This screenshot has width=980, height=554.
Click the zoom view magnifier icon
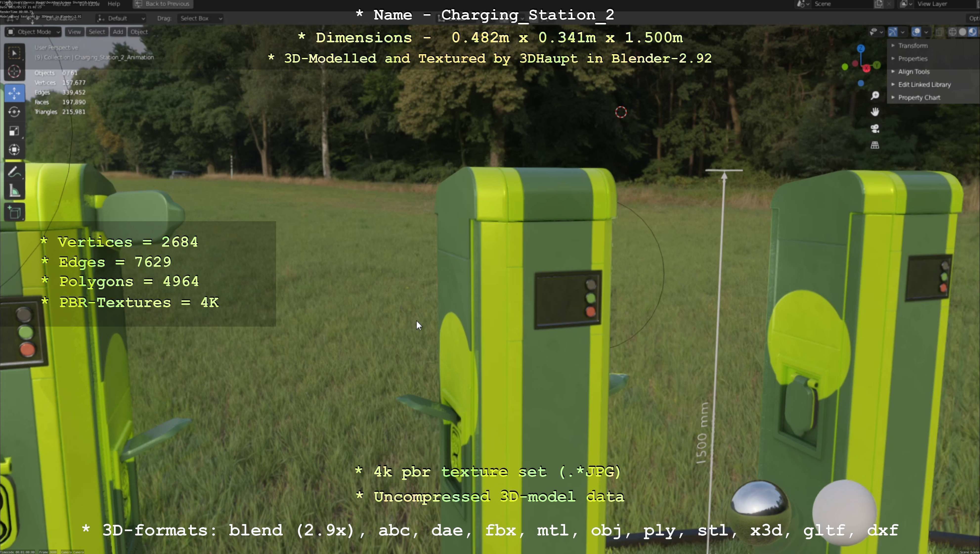point(875,95)
